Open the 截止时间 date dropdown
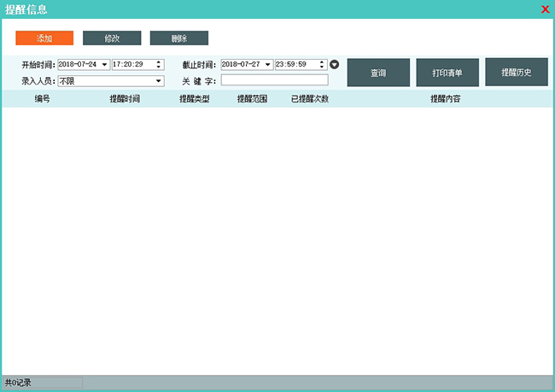Viewport: 555px width, 392px height. point(267,65)
